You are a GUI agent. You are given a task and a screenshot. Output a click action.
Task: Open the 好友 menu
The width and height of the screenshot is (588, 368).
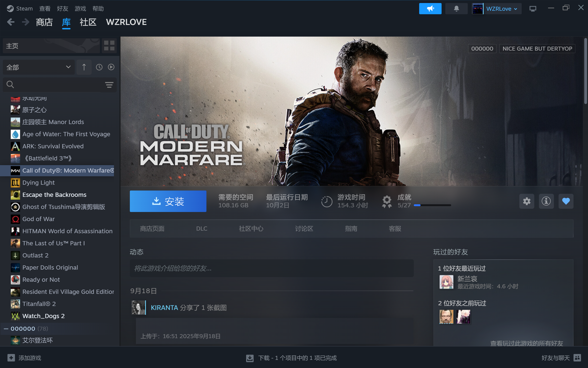[x=62, y=9]
